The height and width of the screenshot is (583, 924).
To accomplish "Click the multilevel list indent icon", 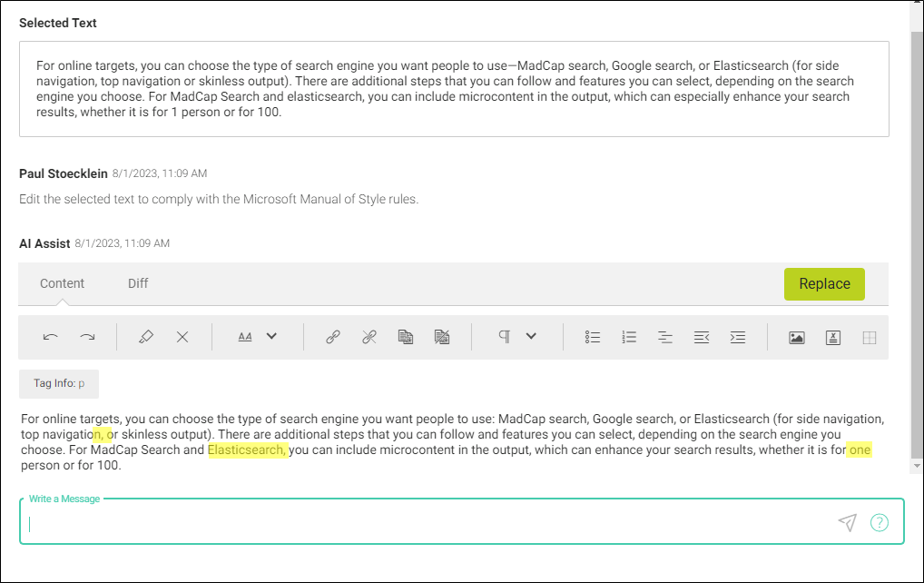I will tap(665, 337).
